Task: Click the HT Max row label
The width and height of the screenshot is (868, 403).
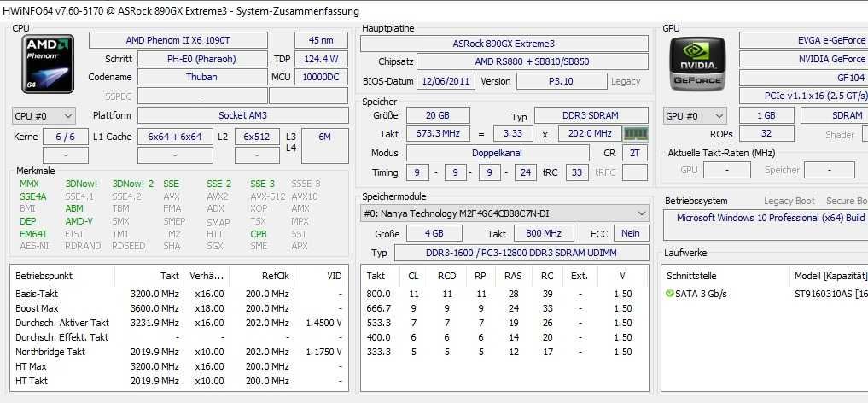Action: 31,366
